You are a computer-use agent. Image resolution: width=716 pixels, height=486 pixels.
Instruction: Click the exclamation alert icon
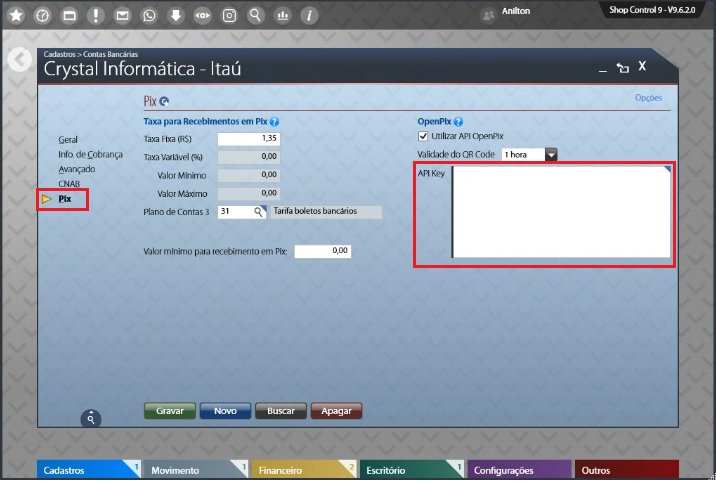tap(95, 16)
